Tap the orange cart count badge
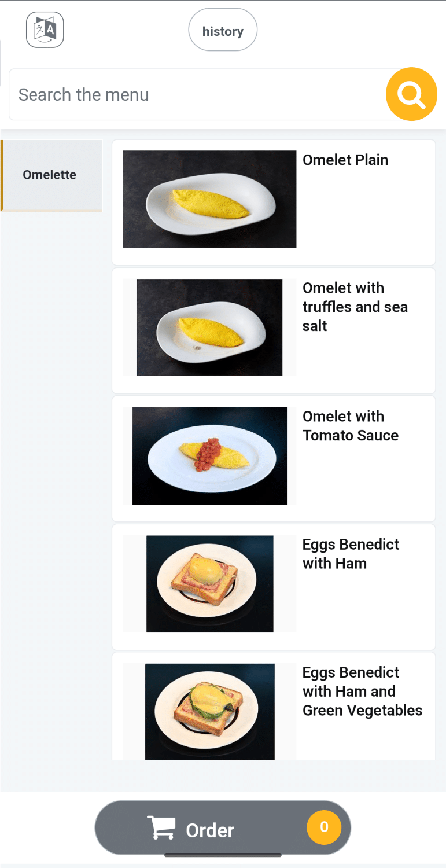The image size is (446, 868). [x=324, y=827]
